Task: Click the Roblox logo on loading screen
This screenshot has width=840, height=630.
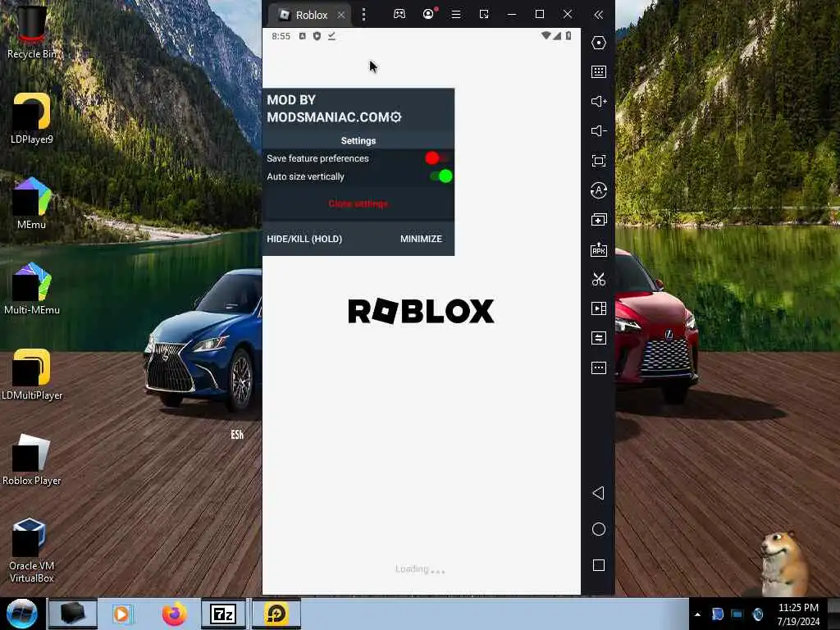Action: tap(421, 311)
